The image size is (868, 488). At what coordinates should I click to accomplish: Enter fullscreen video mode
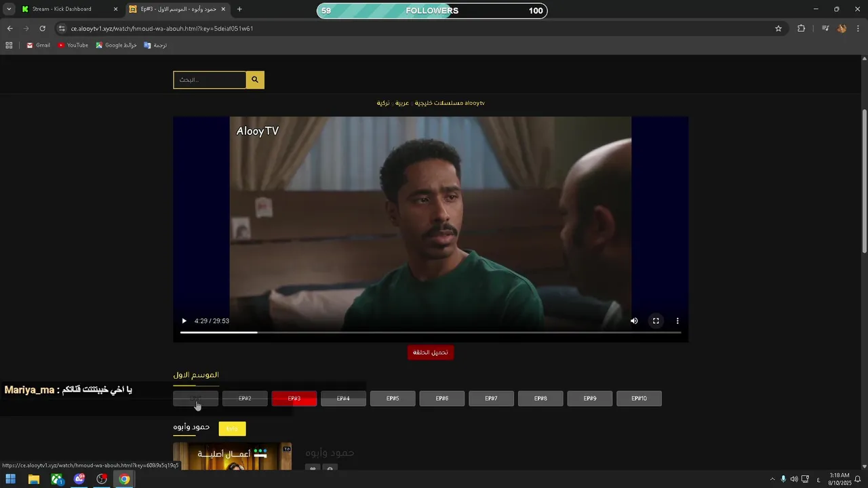pos(656,321)
